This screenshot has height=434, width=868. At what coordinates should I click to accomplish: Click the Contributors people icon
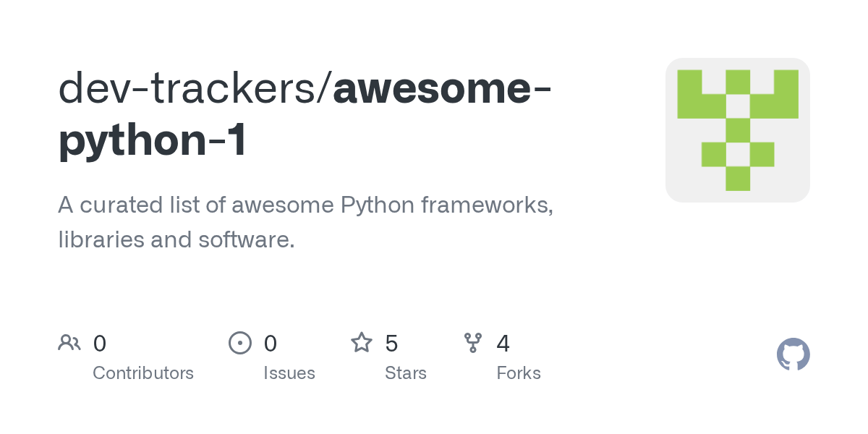coord(69,342)
